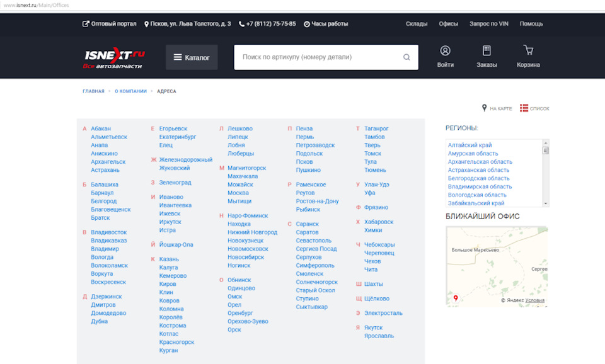Open the Войти user account icon
Screen dimensions: 605x364
pyautogui.click(x=445, y=51)
